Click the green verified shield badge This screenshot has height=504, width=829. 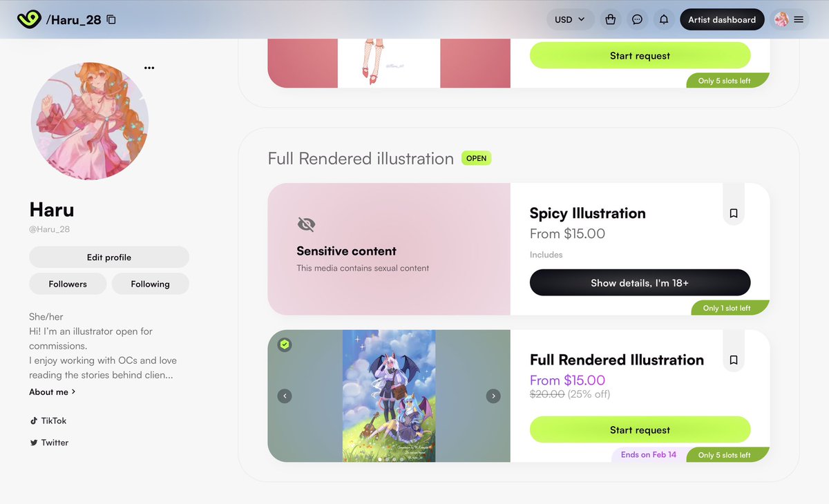[285, 344]
